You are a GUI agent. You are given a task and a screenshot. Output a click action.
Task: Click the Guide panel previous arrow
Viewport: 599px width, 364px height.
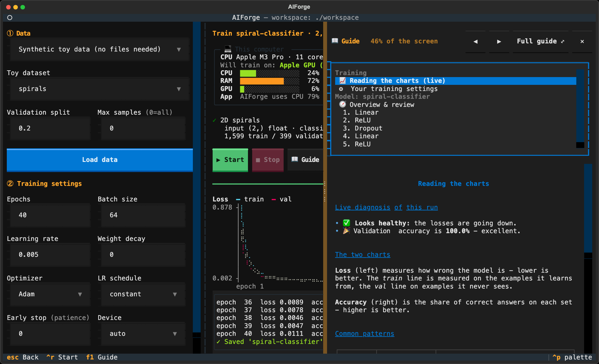pyautogui.click(x=476, y=41)
